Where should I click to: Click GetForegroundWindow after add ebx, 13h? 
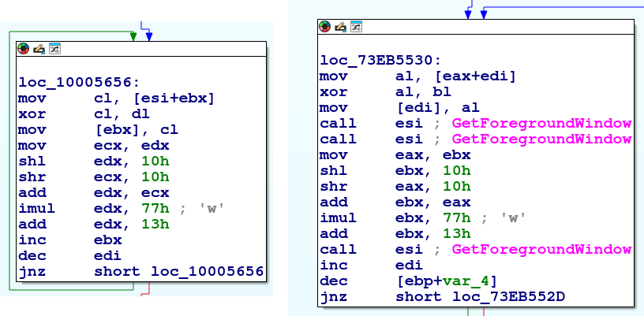[x=541, y=249]
